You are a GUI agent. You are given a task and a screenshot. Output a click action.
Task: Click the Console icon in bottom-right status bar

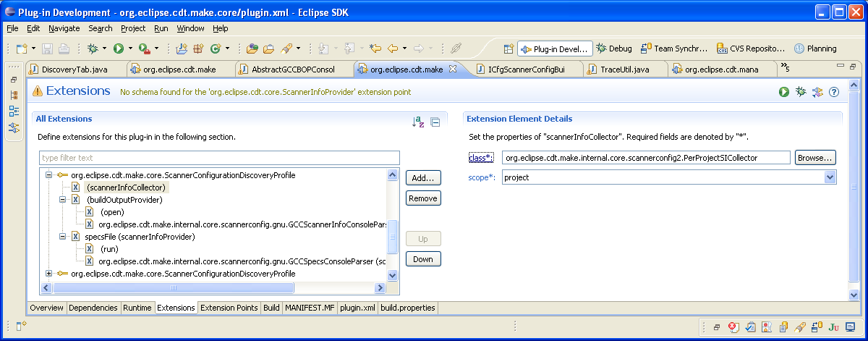(x=850, y=327)
